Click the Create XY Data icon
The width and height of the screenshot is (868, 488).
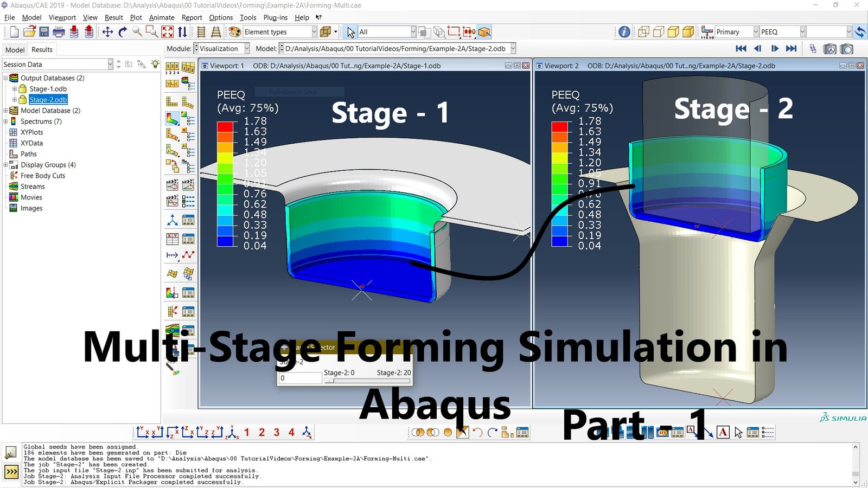click(172, 239)
